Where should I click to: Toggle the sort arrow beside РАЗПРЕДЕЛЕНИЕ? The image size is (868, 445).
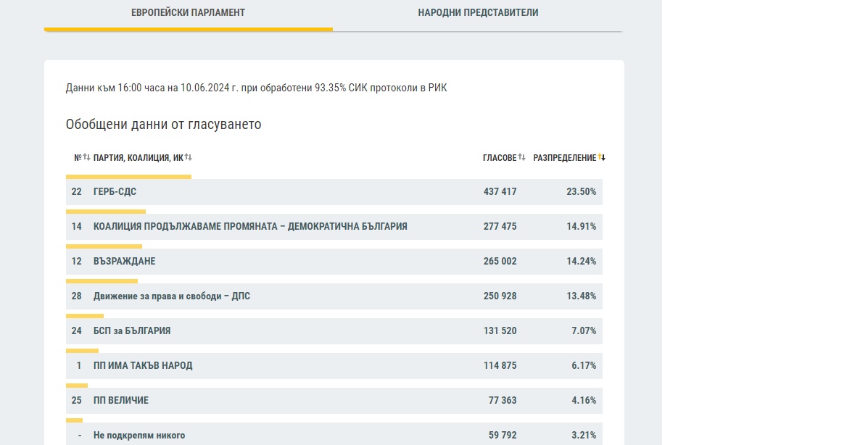point(602,157)
